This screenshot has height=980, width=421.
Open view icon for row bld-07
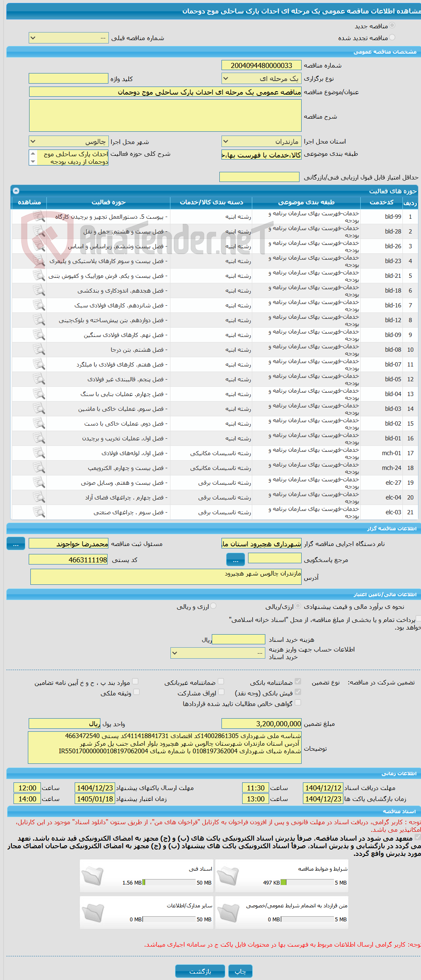click(x=39, y=364)
